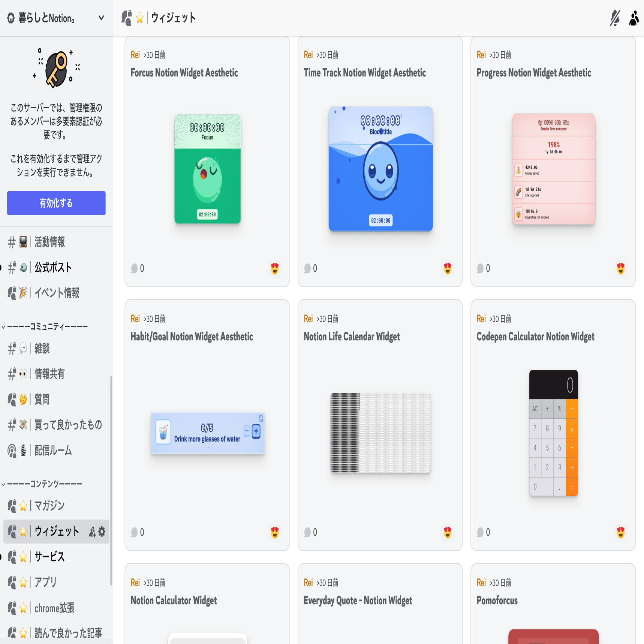Click the channel list scrollbar
The height and width of the screenshot is (644, 644).
click(111, 481)
